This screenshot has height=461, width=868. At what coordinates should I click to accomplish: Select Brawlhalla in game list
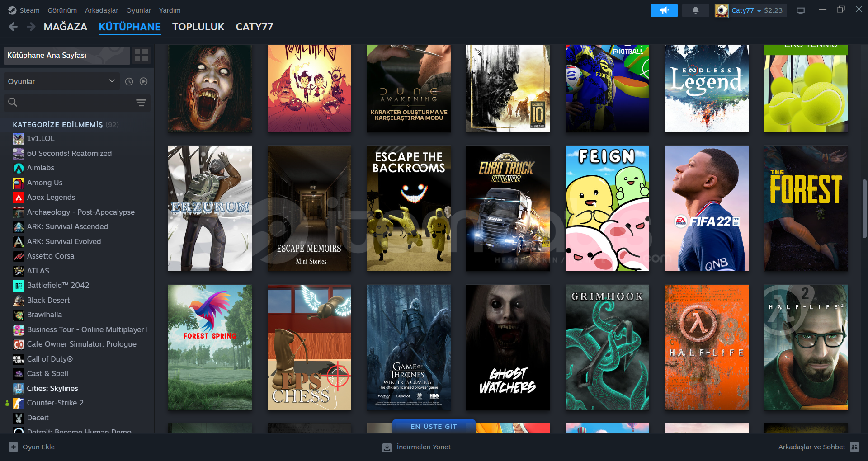44,315
